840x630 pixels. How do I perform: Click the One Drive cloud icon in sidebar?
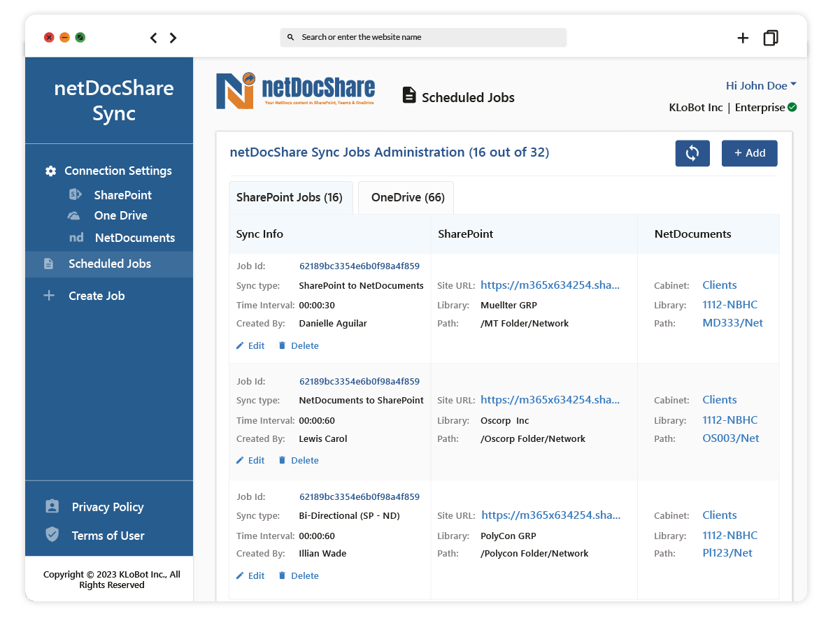point(73,216)
